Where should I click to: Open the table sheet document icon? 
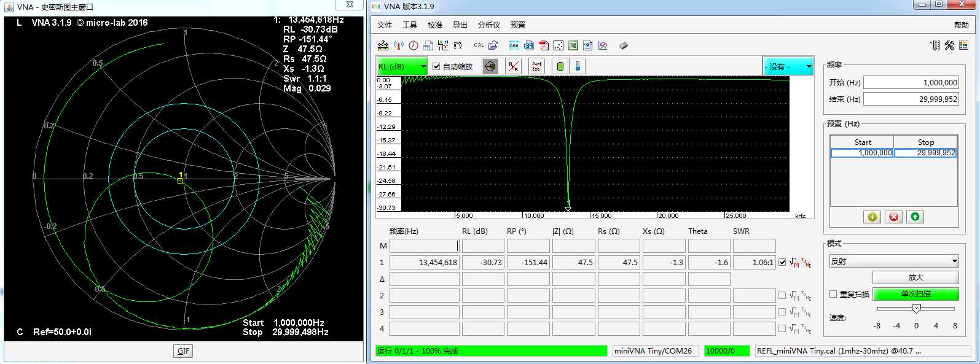(x=428, y=45)
